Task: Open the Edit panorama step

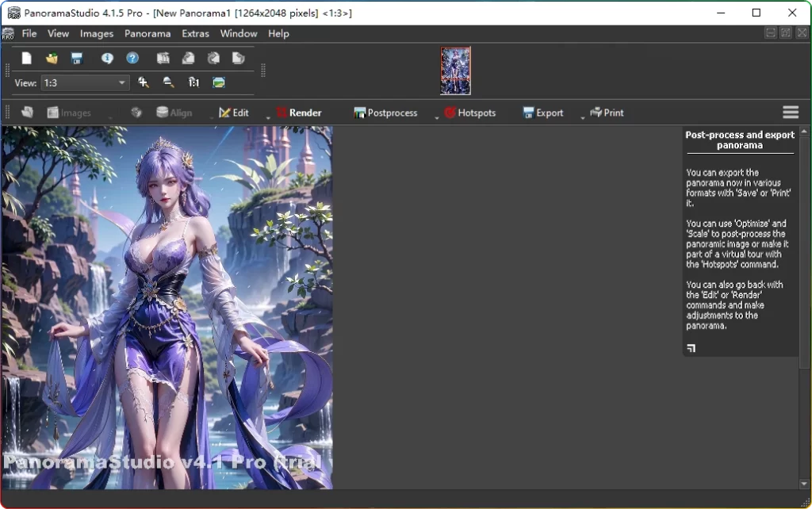Action: coord(234,113)
